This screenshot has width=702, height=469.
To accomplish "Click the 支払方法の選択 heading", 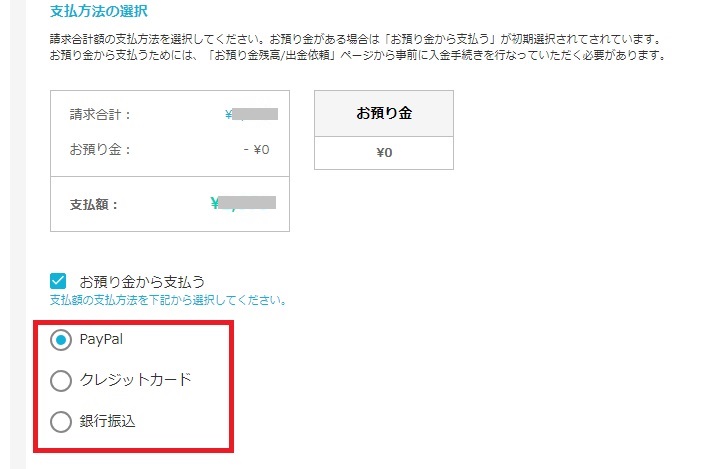I will click(x=98, y=11).
